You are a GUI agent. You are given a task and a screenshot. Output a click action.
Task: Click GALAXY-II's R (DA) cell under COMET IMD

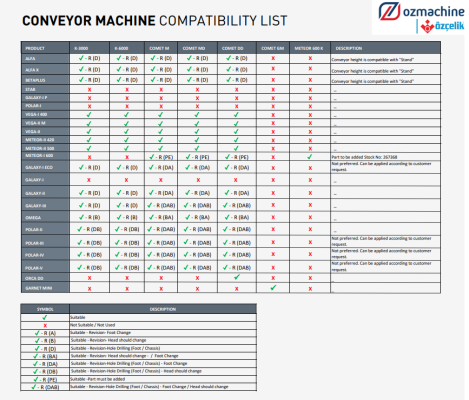tap(197, 193)
